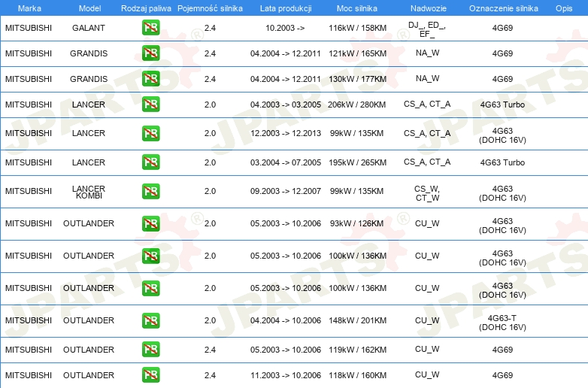Screen dimensions: 588x388
Task: Click the 118kW / 160KM power cell
Action: (x=357, y=375)
